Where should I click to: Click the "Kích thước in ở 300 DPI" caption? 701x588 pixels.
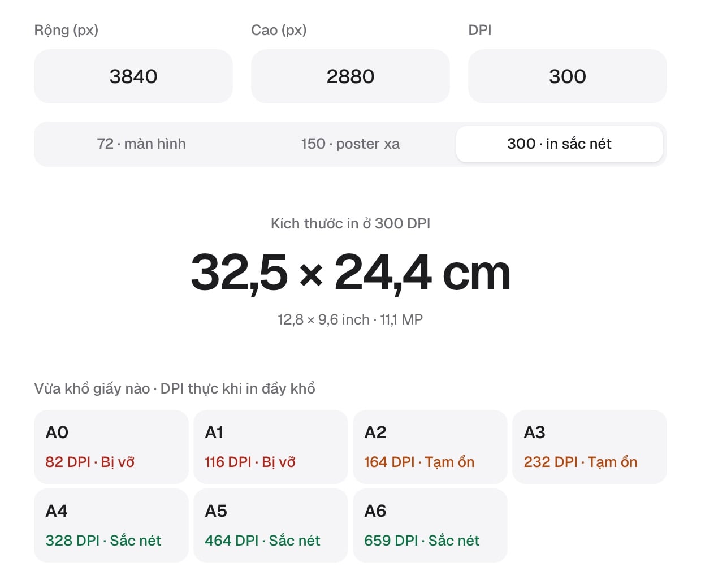point(350,224)
